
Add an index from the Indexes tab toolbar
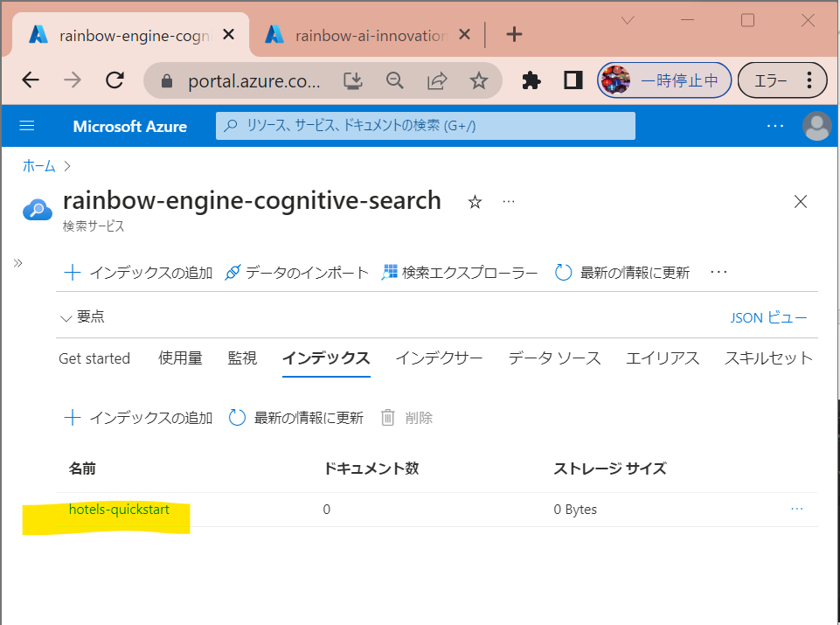[138, 418]
